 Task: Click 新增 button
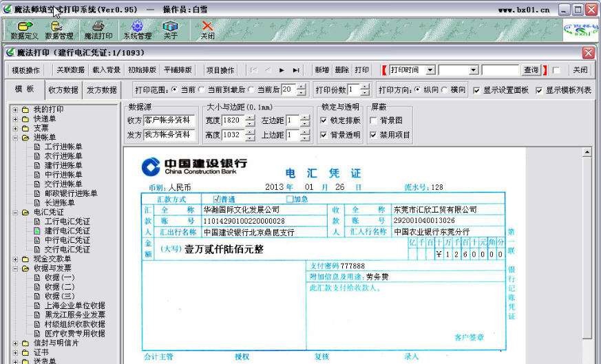(322, 70)
